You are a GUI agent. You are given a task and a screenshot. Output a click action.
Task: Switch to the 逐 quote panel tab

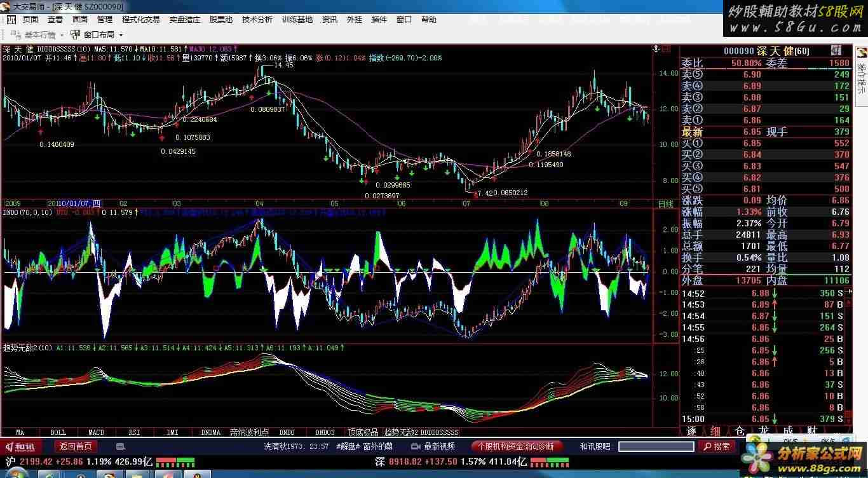[x=692, y=431]
